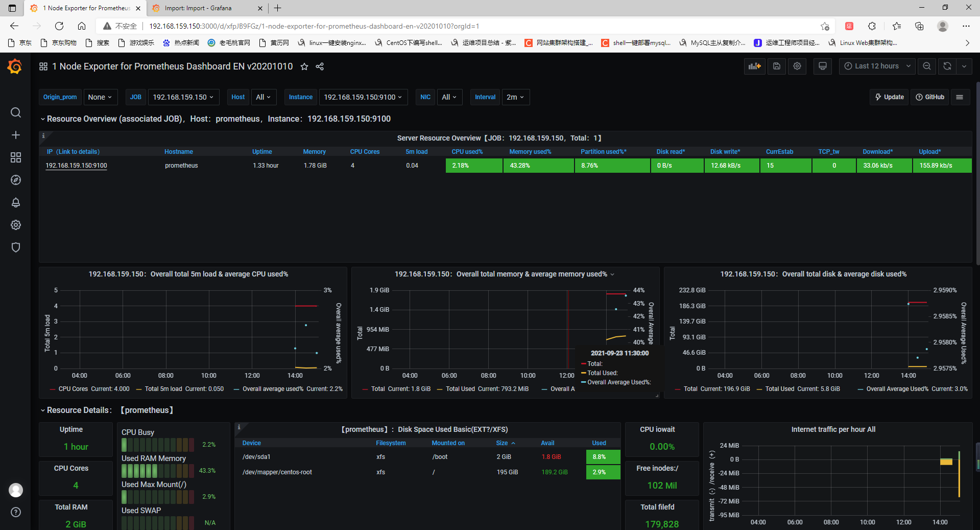Open memory panel title dropdown menu
This screenshot has width=980, height=530.
click(x=612, y=274)
